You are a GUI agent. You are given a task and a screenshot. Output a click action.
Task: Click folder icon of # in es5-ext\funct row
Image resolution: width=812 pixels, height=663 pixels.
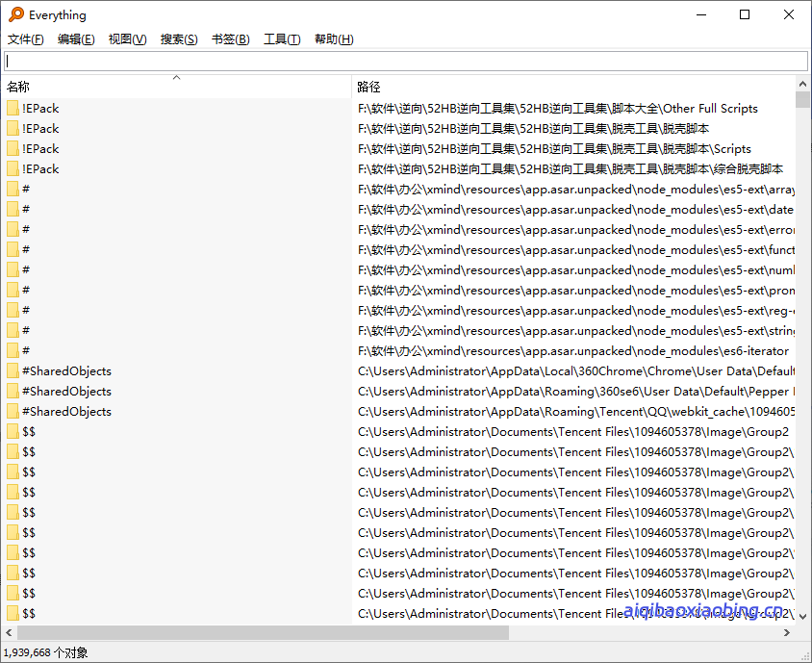(13, 249)
